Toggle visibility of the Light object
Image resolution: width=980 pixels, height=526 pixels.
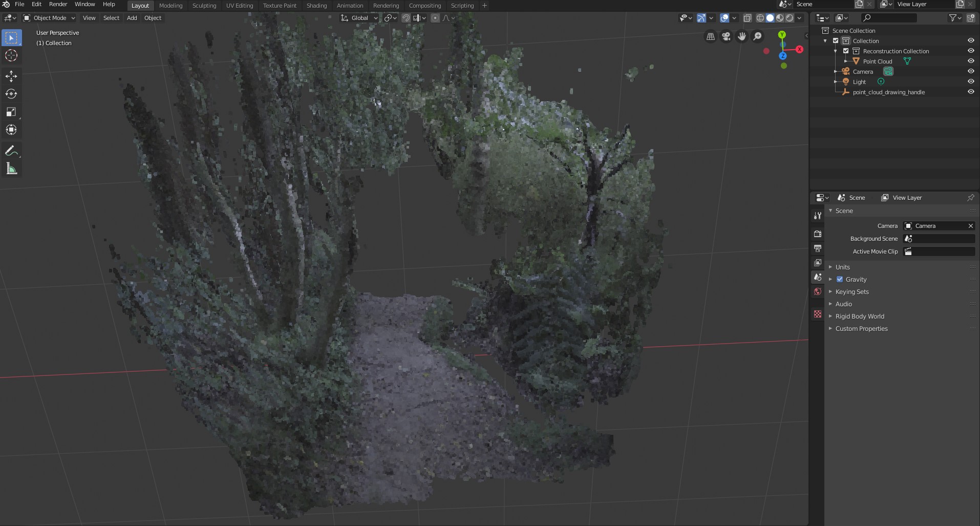tap(971, 81)
